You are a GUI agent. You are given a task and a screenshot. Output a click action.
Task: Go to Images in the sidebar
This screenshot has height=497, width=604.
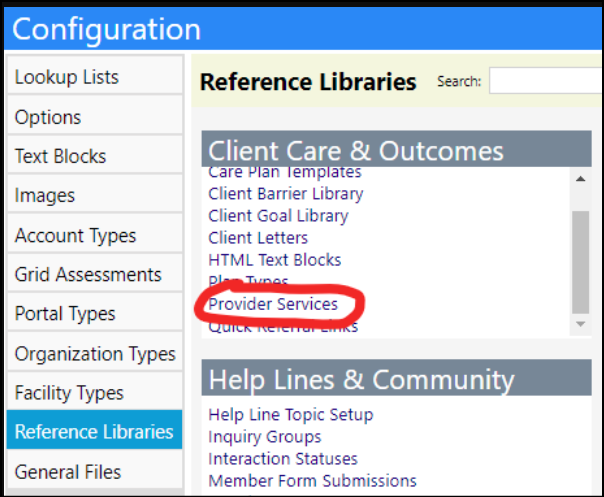(x=95, y=194)
